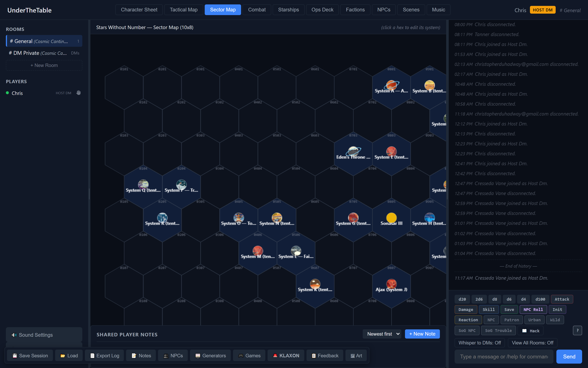Open the help question mark button
Screen dimensions: 588x368
577,330
